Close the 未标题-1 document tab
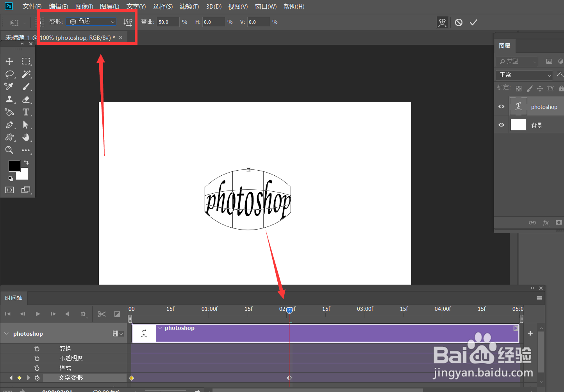The height and width of the screenshot is (392, 564). point(121,37)
